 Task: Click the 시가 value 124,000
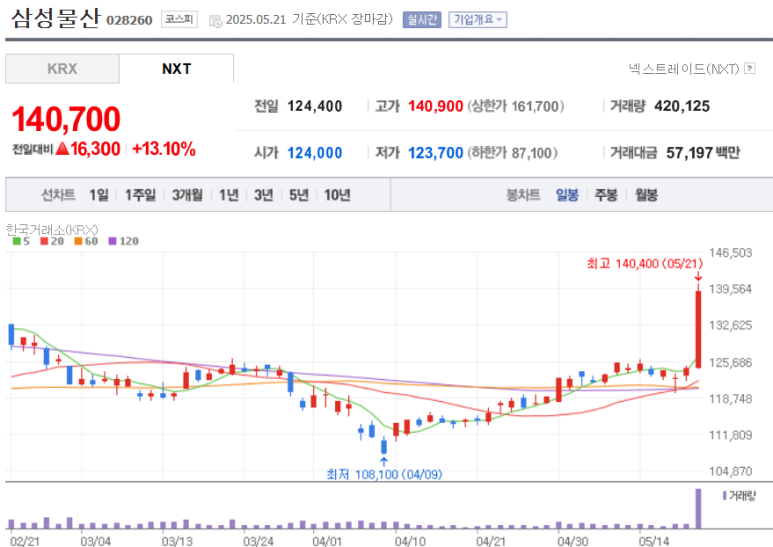(315, 153)
